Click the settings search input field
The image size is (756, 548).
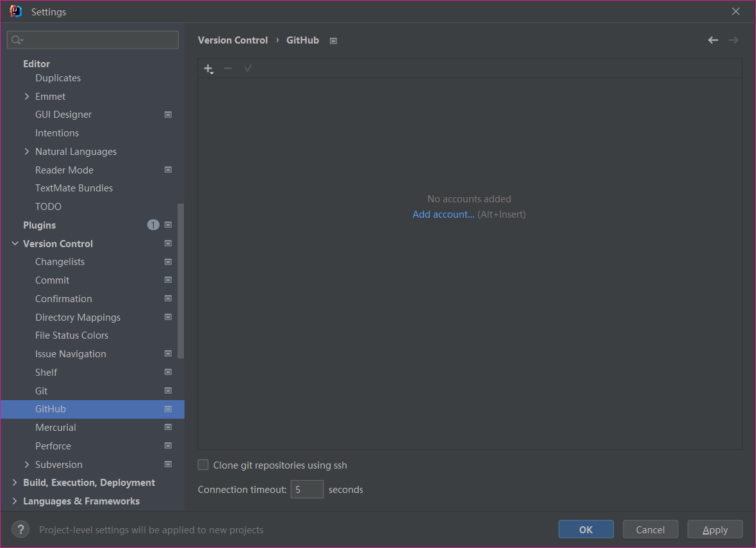point(92,40)
